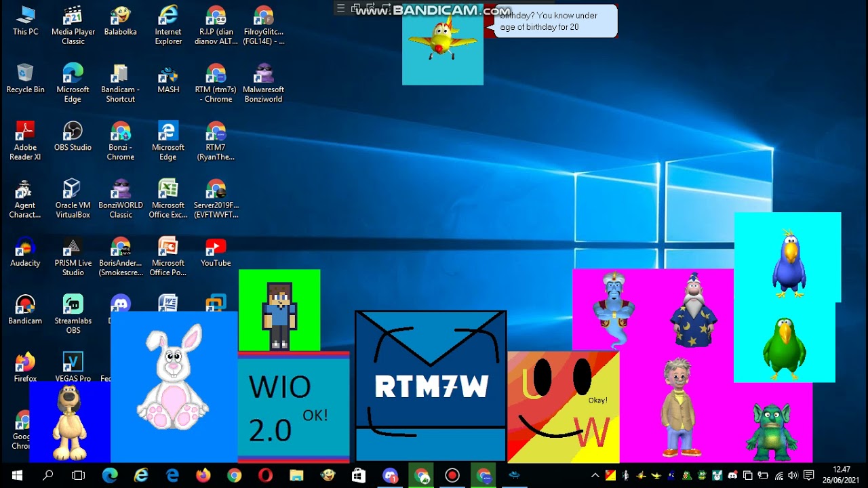Select the FilroyGlitc... (FGL14E) Chrome shortcut

263,26
